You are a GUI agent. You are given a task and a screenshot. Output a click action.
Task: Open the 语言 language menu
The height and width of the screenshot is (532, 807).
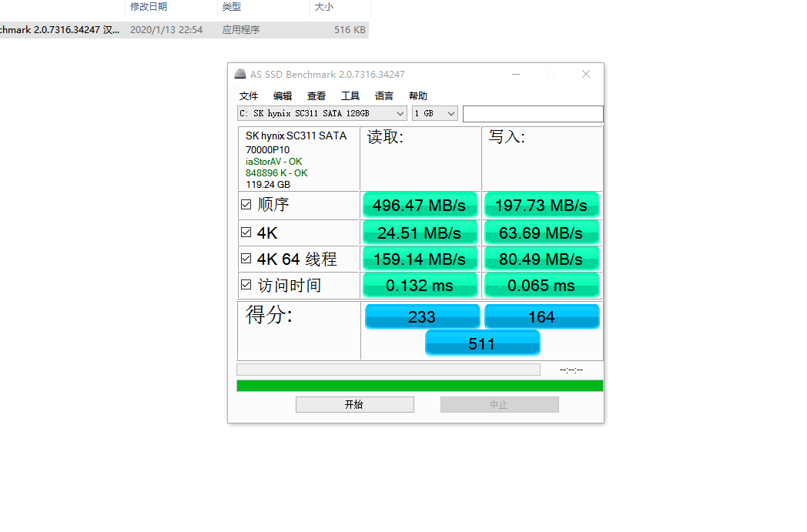tap(384, 95)
